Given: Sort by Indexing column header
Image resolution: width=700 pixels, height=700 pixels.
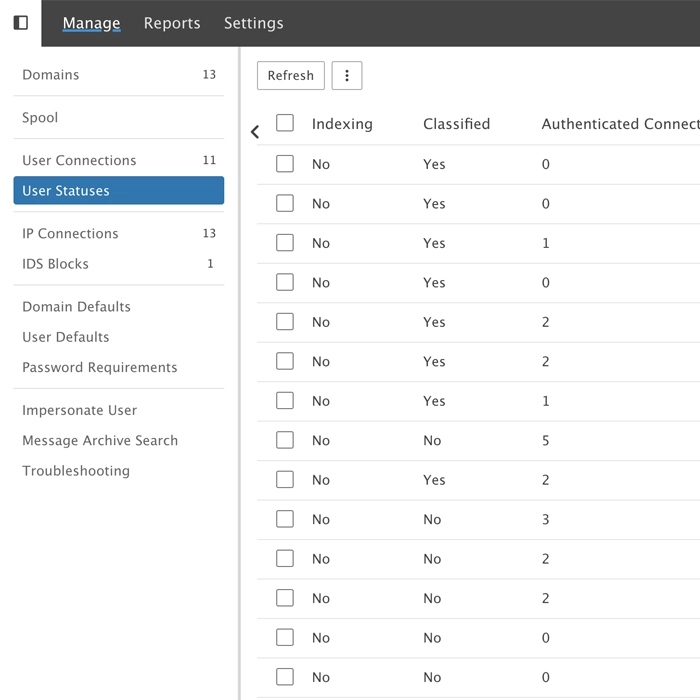Looking at the screenshot, I should pyautogui.click(x=342, y=124).
